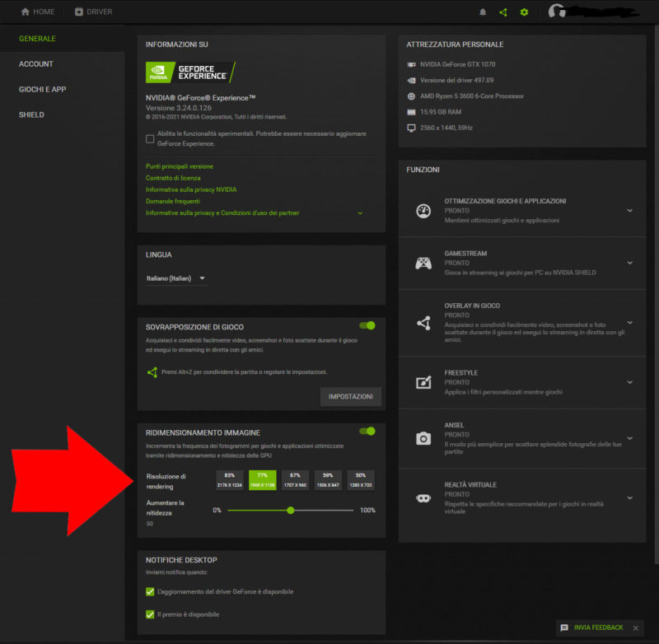Open the notification bell icon
The height and width of the screenshot is (644, 659).
483,12
